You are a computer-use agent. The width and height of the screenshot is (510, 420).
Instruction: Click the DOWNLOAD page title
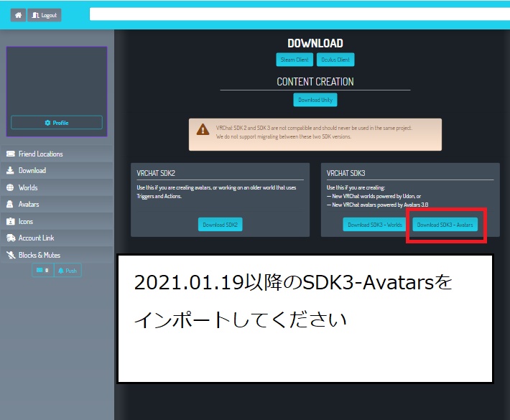tap(315, 43)
